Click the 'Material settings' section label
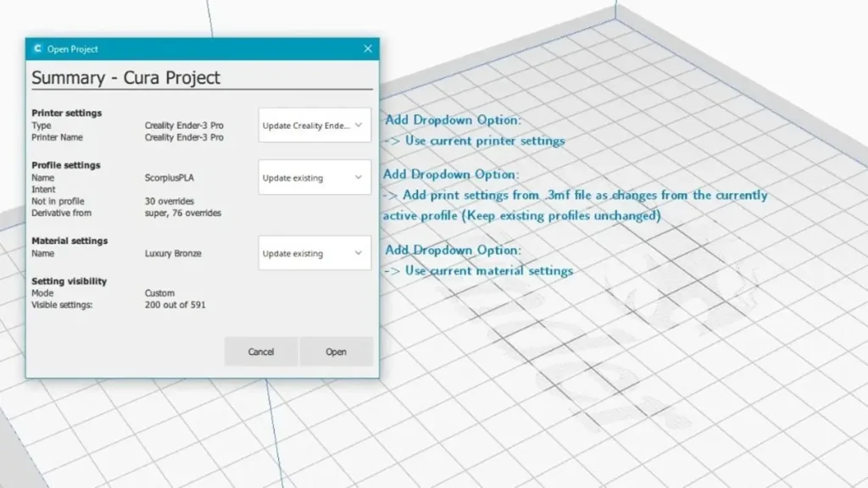868x488 pixels. 70,241
